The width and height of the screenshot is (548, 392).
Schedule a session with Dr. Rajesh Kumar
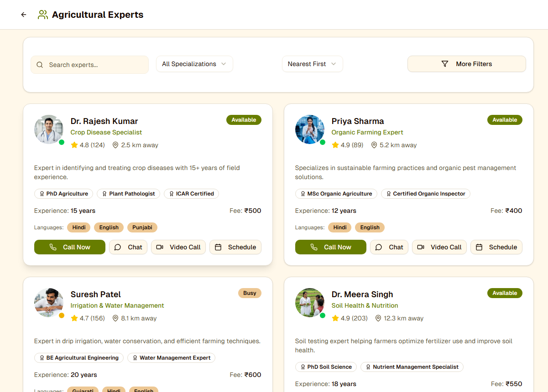(235, 247)
